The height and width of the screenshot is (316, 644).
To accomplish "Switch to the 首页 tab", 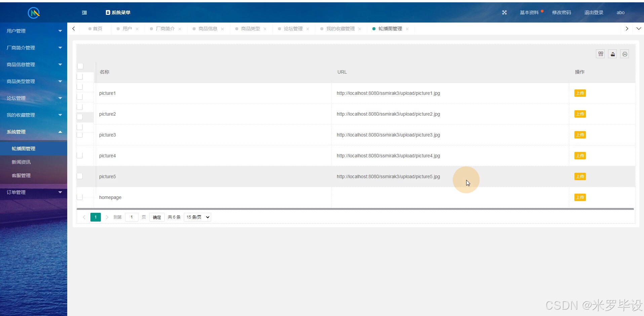I will click(95, 29).
